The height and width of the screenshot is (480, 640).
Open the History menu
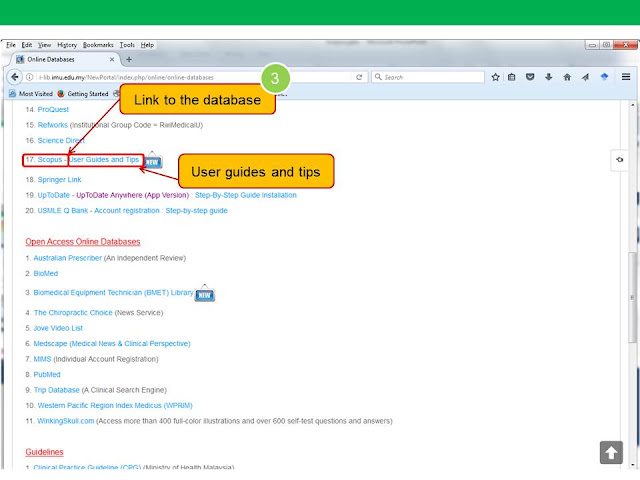point(67,45)
